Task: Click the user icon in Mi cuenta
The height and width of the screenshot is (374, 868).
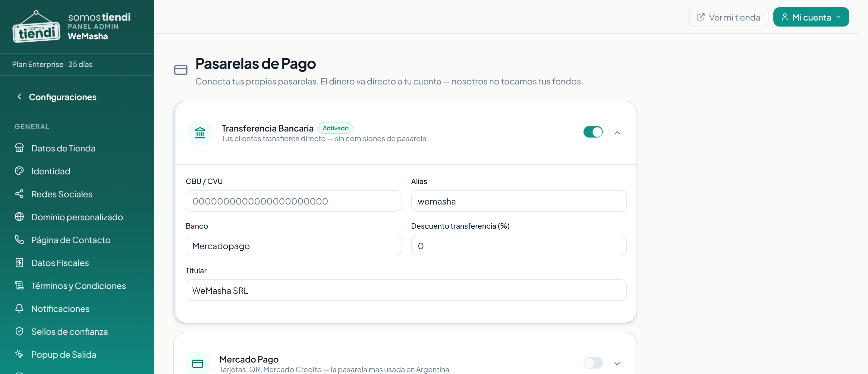Action: (785, 17)
